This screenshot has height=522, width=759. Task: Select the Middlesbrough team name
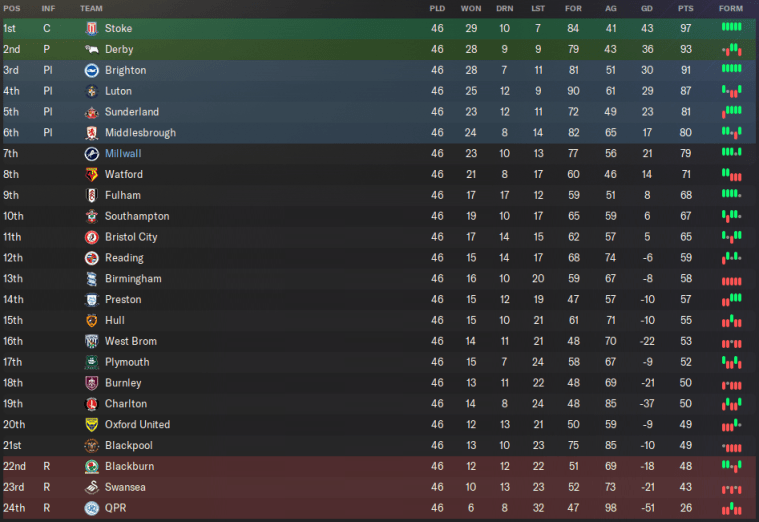140,133
